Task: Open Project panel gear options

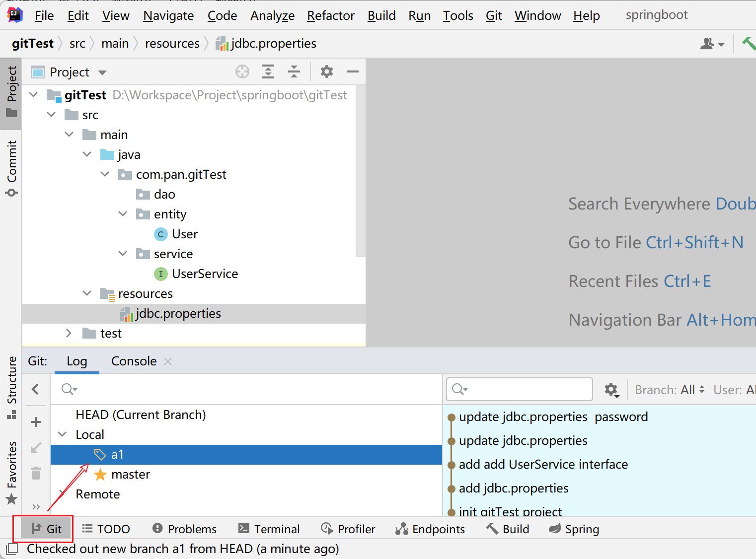Action: pos(326,72)
